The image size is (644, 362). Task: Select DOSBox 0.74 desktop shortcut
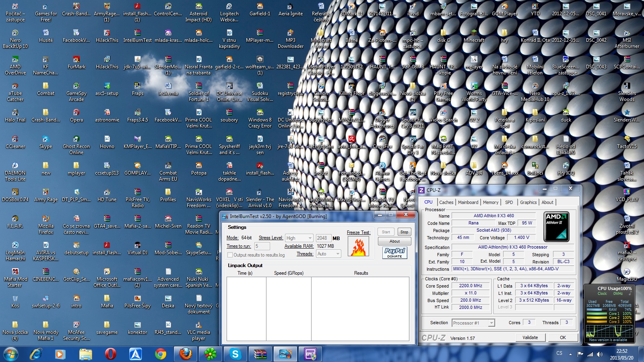15,195
